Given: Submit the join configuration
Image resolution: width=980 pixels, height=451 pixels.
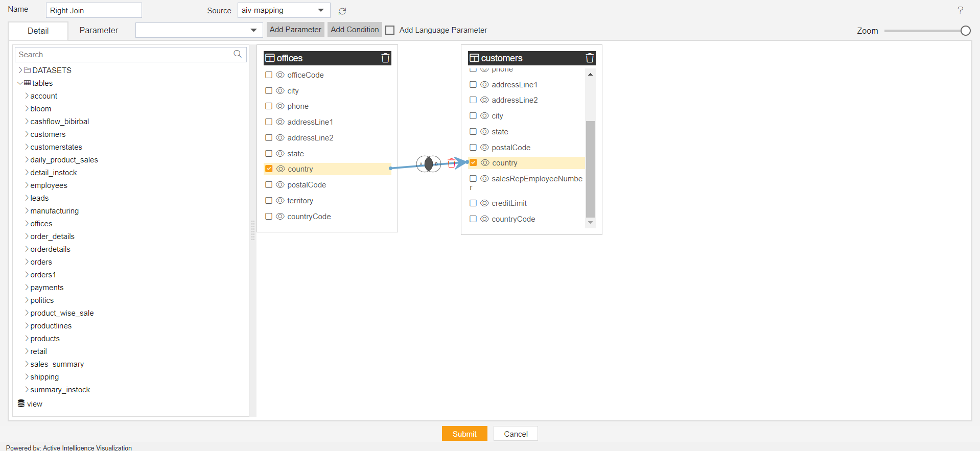Looking at the screenshot, I should point(464,434).
